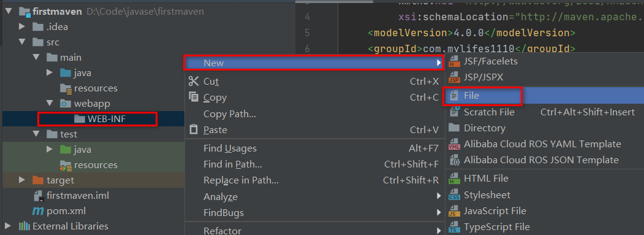Click the JSF/Facelets file type icon
Image resolution: width=644 pixels, height=235 pixels.
[454, 62]
